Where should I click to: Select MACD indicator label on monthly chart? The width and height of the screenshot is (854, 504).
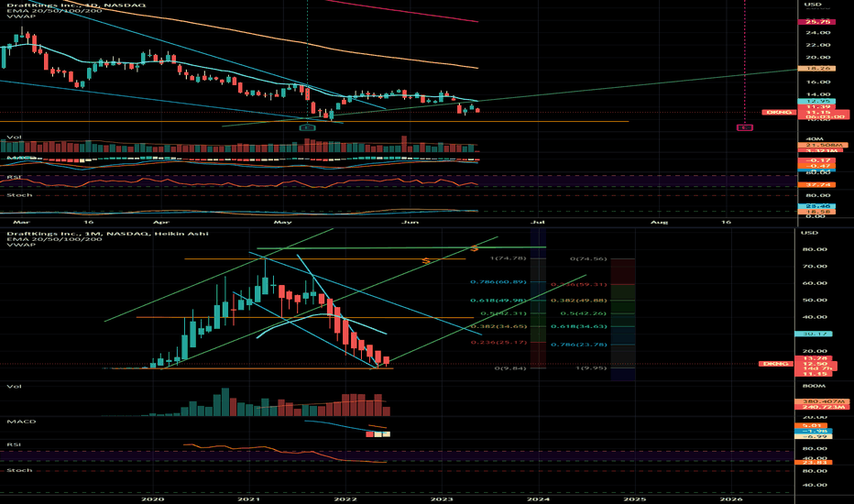(21, 422)
